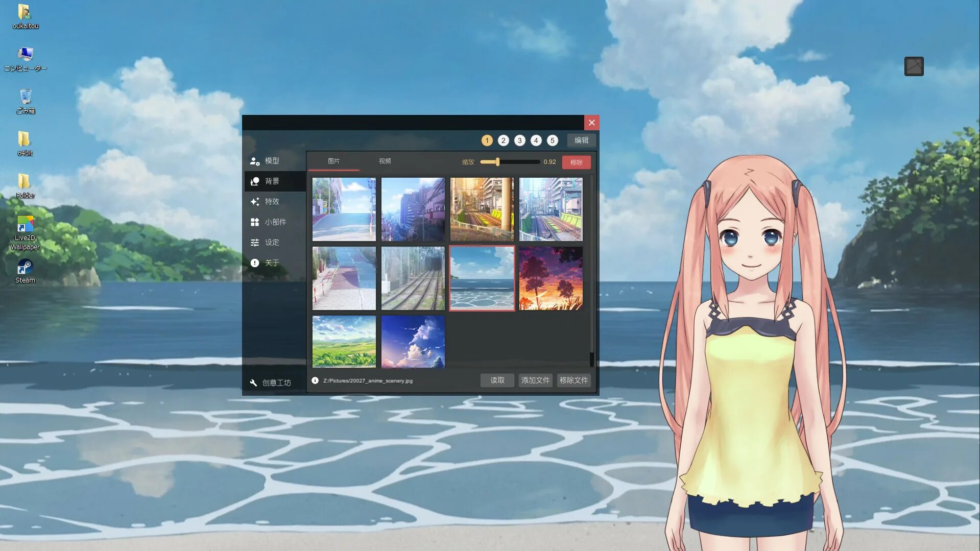Image resolution: width=980 pixels, height=551 pixels.
Task: Select preset slot 3
Action: [519, 140]
